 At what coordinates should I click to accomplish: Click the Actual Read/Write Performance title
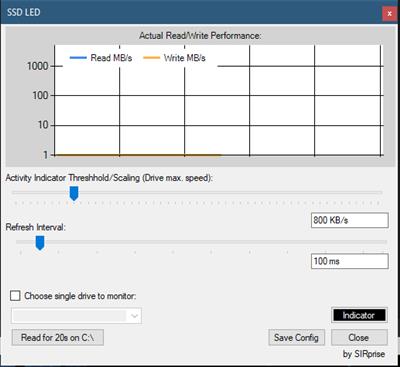[200, 36]
